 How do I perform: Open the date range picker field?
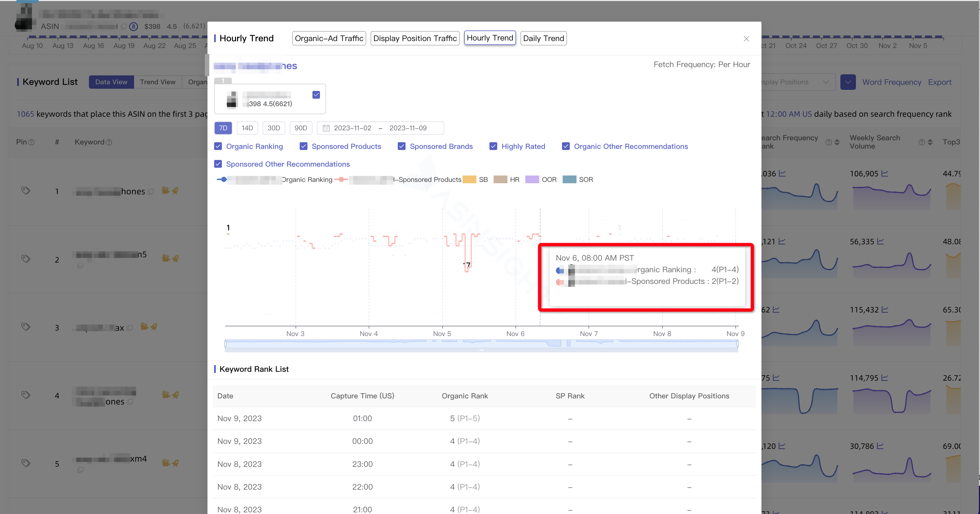pyautogui.click(x=380, y=128)
